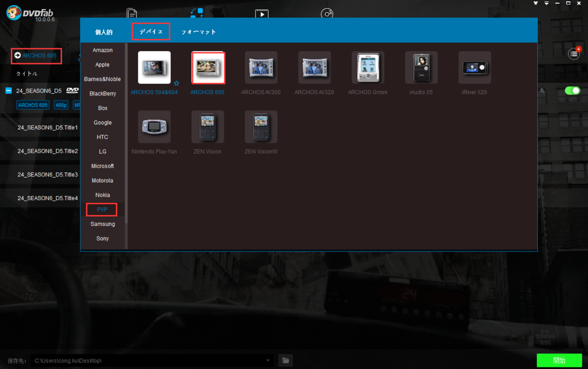Select the Nintendo Play-Yan device icon

pos(154,126)
